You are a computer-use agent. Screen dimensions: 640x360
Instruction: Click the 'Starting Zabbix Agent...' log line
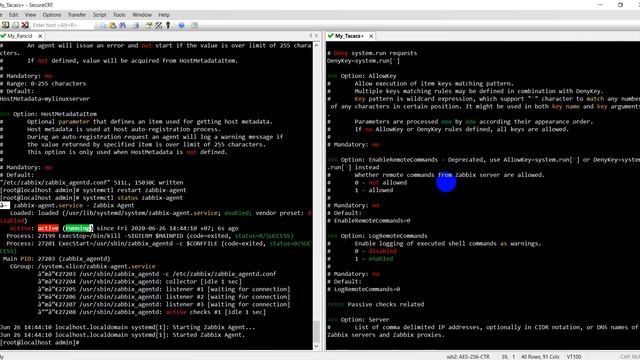[128, 327]
